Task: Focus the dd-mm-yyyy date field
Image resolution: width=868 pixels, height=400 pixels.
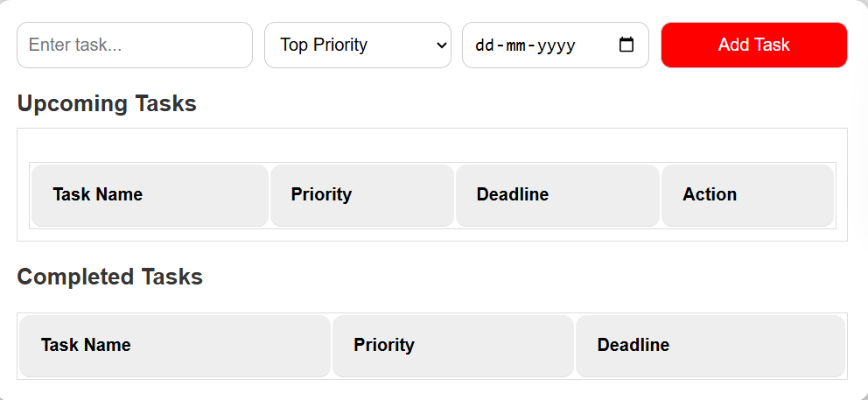Action: point(556,45)
